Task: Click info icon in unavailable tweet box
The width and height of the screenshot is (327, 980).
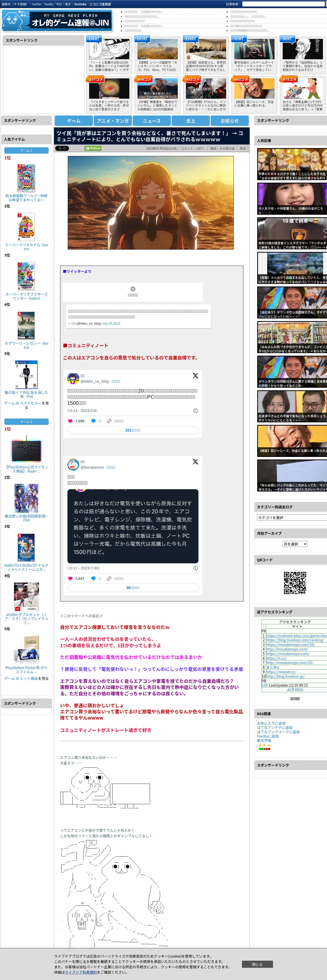Action: (x=133, y=289)
